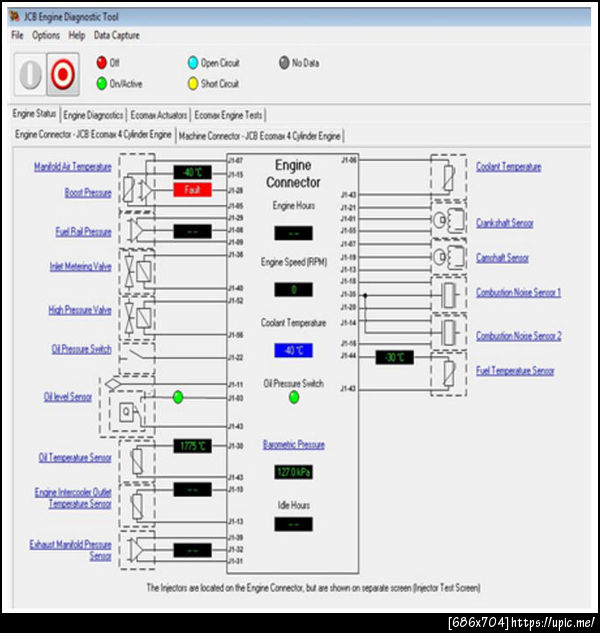
Task: Click the red Off legend indicator
Action: 101,63
